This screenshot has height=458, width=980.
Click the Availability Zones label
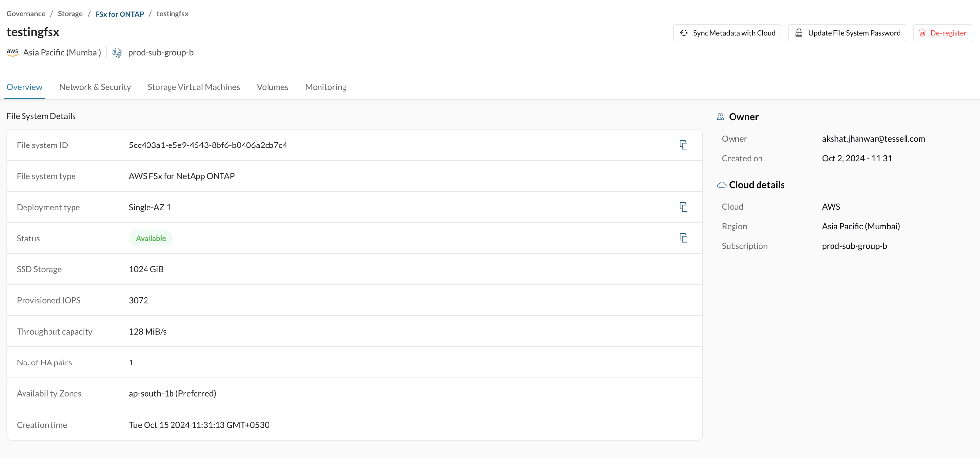click(49, 393)
